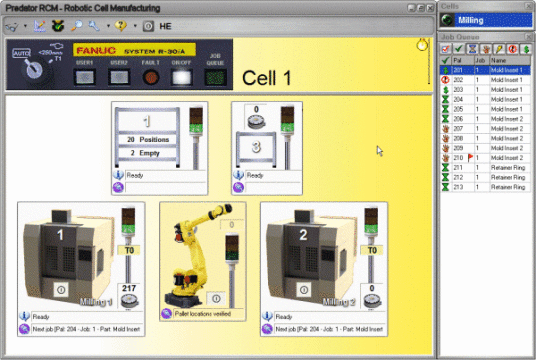Select pallet 213 Retainer Ring row
Image resolution: width=536 pixels, height=360 pixels.
[x=485, y=187]
